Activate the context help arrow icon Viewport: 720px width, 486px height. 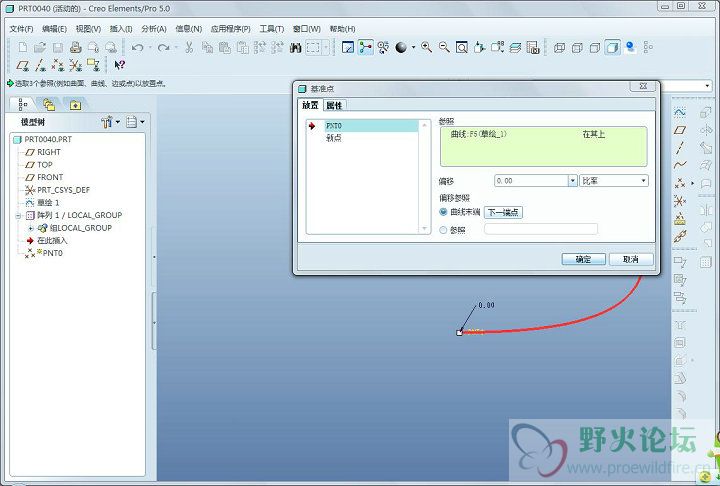[119, 65]
